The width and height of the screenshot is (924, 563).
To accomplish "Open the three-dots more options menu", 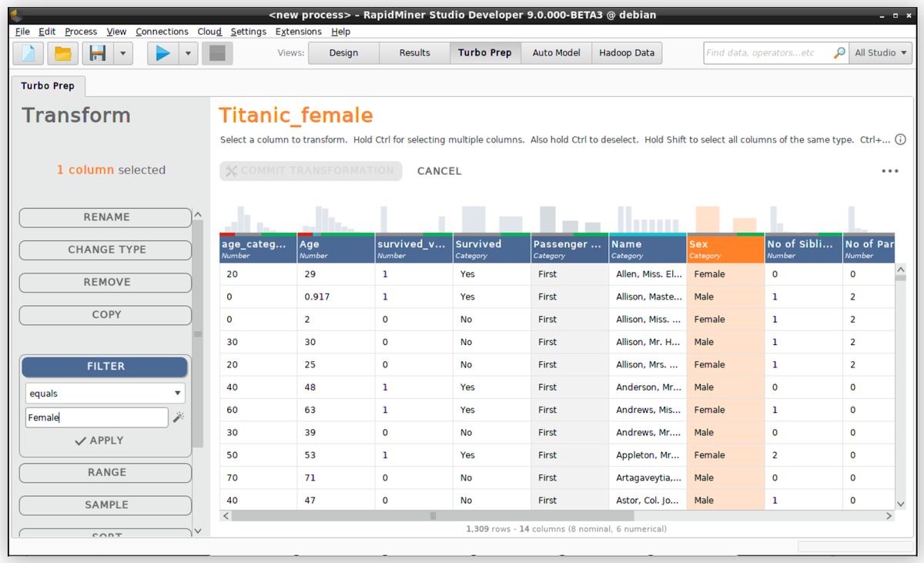I will click(x=890, y=171).
